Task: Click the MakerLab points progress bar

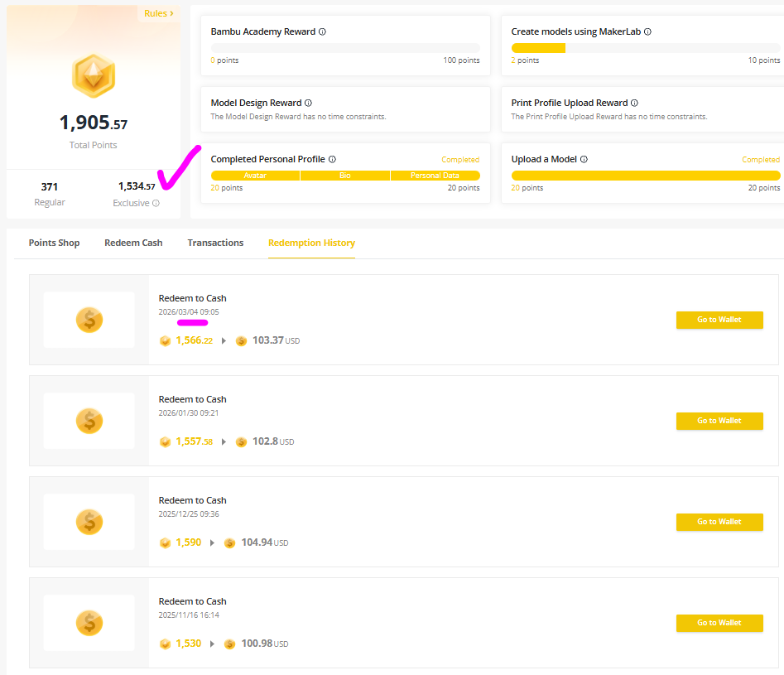Action: pyautogui.click(x=645, y=48)
